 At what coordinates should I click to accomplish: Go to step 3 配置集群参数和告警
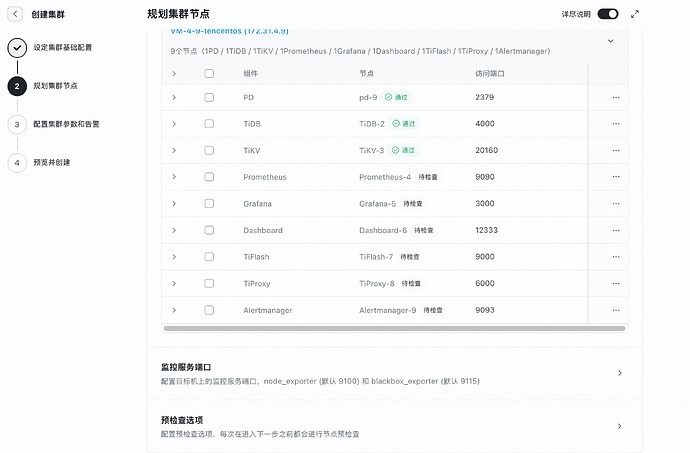click(x=17, y=124)
